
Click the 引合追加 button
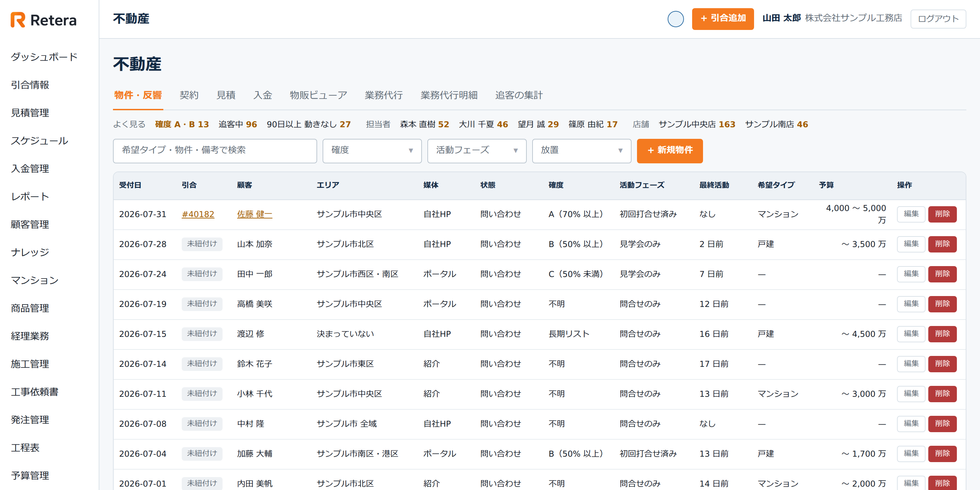click(x=722, y=19)
